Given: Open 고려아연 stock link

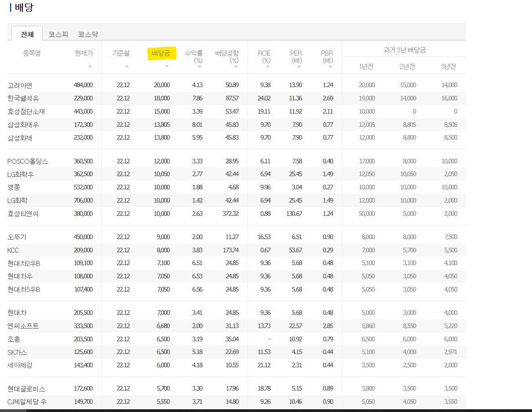Looking at the screenshot, I should 20,85.
